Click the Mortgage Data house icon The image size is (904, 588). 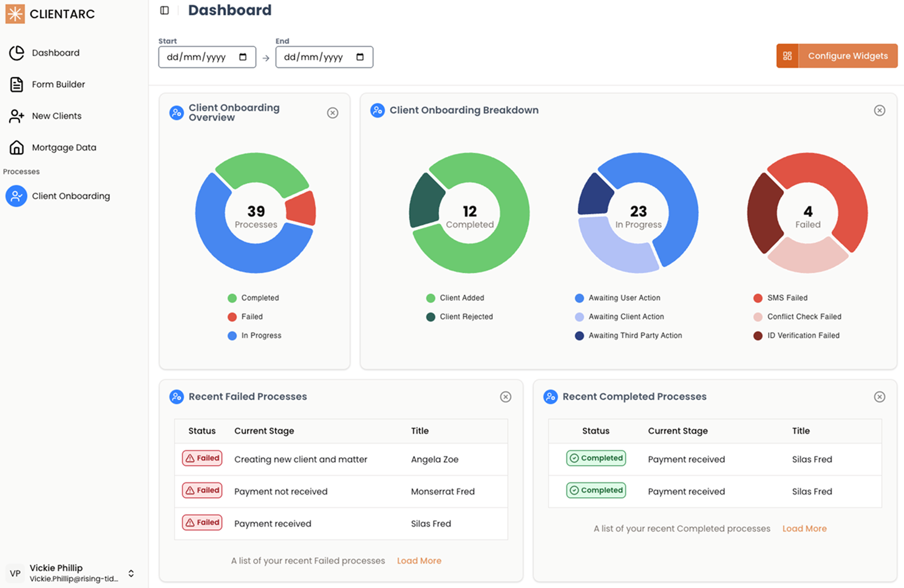click(17, 147)
